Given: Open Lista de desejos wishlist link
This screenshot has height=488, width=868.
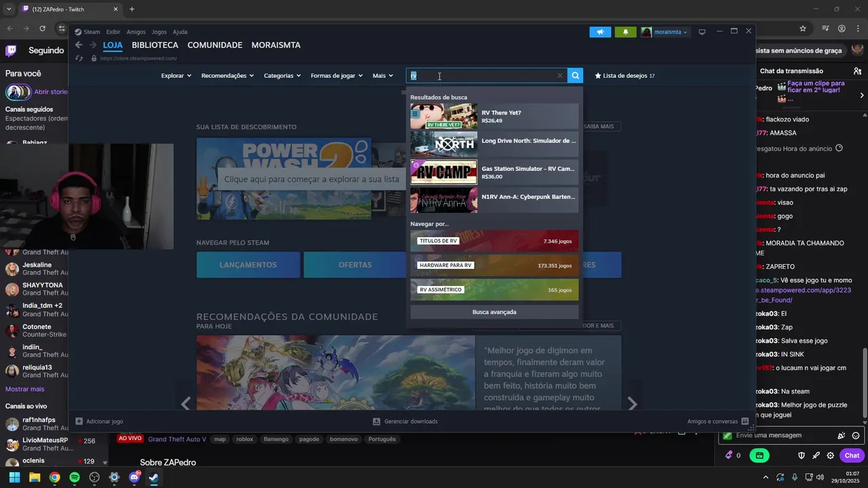Looking at the screenshot, I should pos(625,76).
